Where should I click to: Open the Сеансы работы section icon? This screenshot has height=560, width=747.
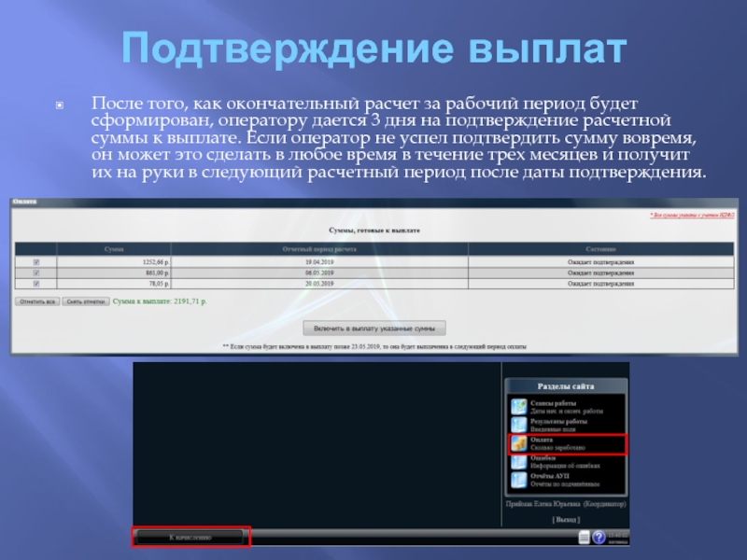519,407
